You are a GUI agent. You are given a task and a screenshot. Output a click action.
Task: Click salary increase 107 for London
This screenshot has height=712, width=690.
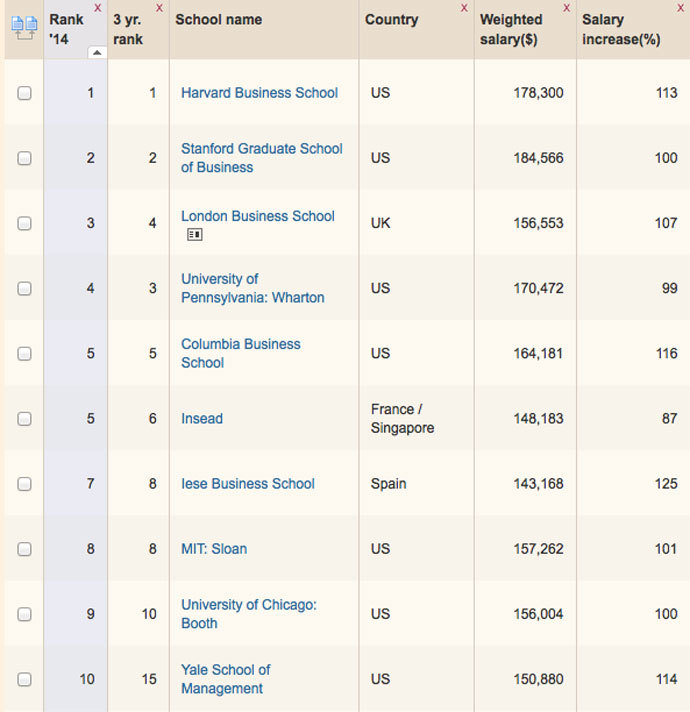tap(666, 223)
